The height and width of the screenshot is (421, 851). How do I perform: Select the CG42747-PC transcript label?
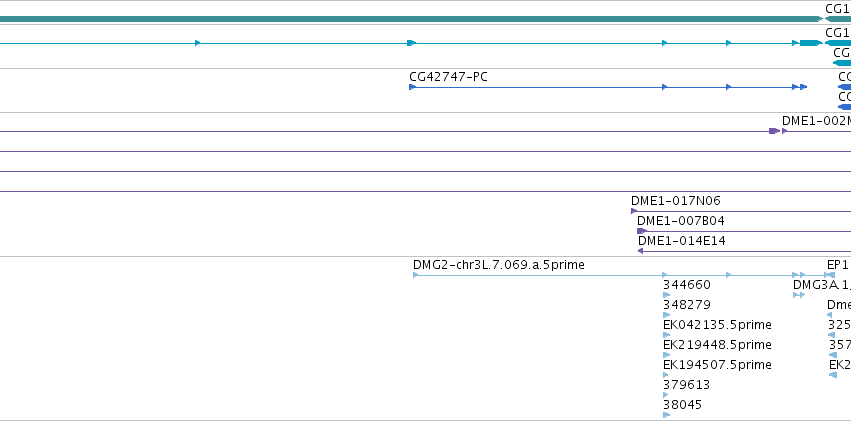pos(448,77)
